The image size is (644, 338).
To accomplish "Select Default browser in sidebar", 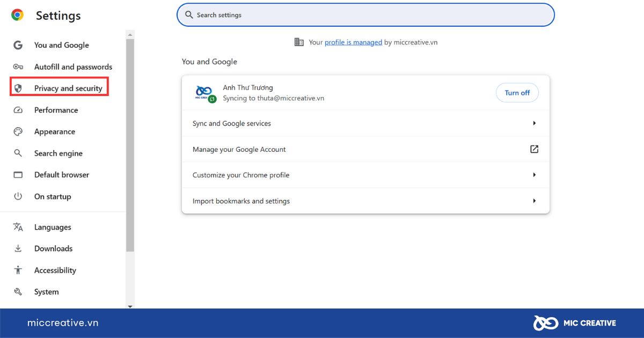I will (62, 175).
